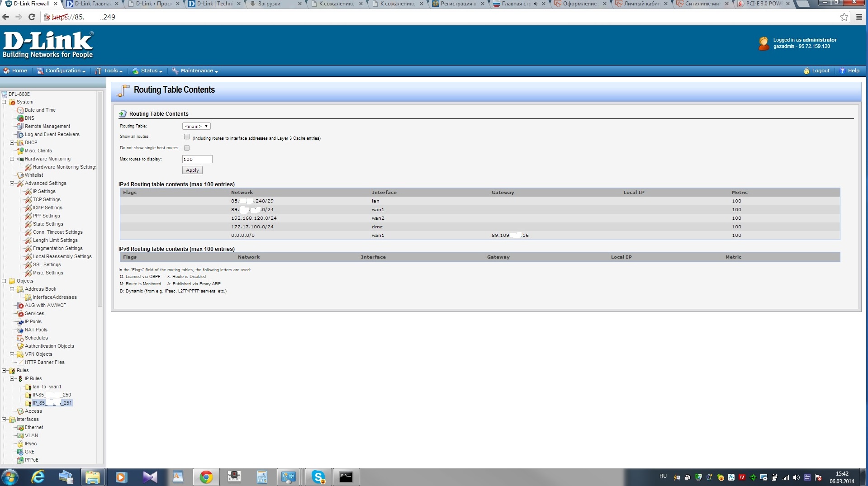Click the D-Link logo

point(48,45)
